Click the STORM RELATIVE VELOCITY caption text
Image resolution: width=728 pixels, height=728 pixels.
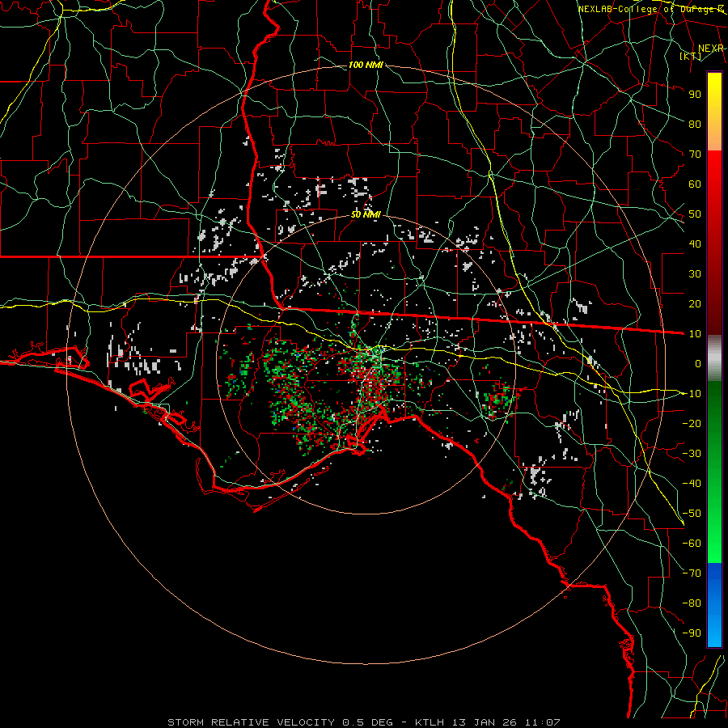(x=251, y=722)
